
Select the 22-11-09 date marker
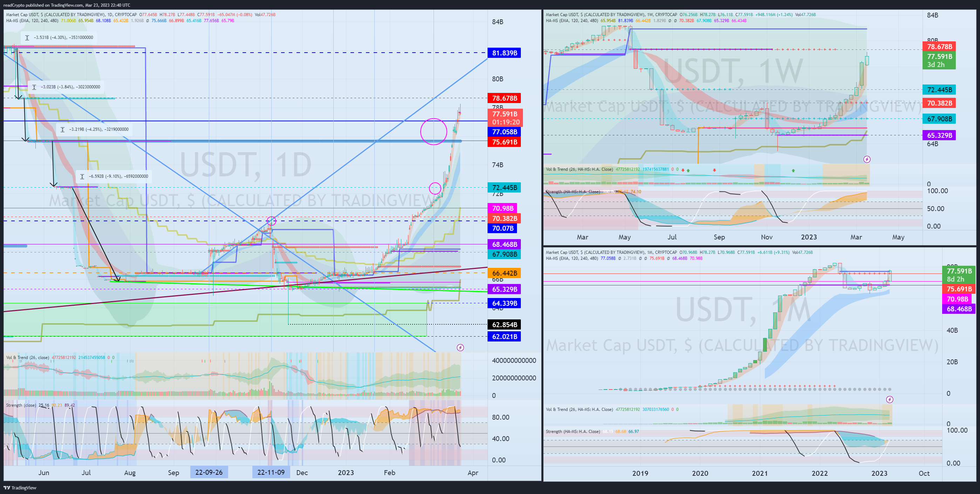tap(271, 472)
